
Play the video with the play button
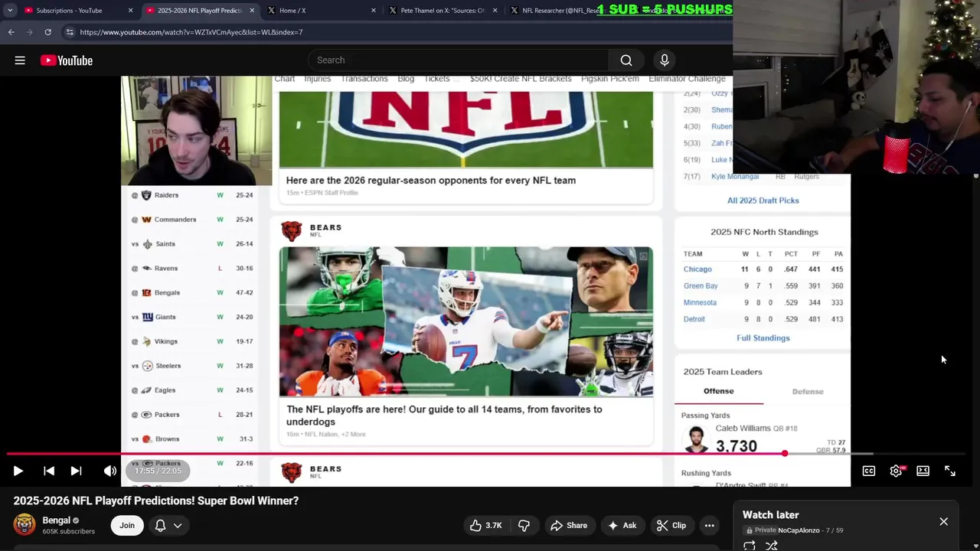[x=18, y=471]
